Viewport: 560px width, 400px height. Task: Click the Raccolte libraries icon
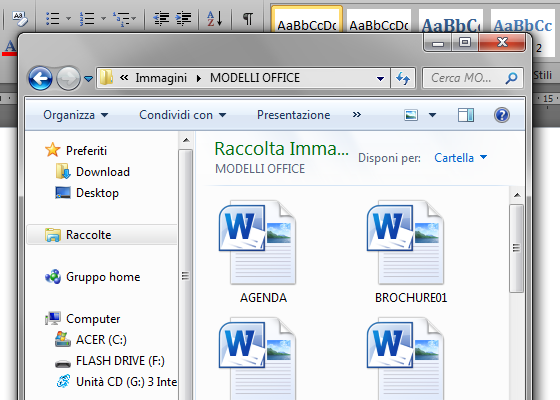coord(53,235)
